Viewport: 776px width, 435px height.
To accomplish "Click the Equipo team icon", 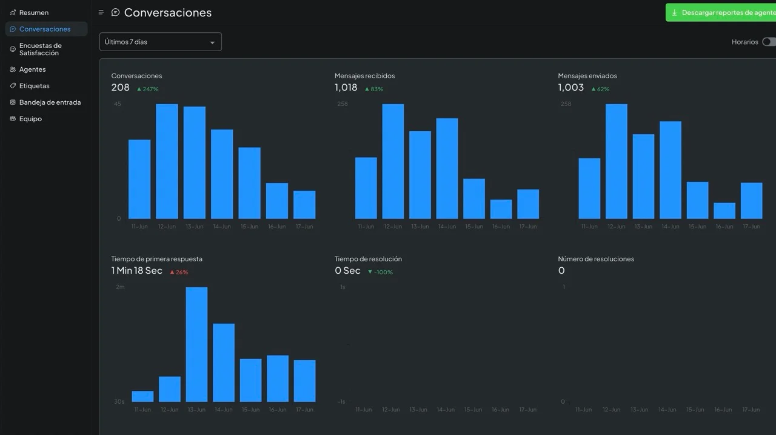I will [12, 119].
